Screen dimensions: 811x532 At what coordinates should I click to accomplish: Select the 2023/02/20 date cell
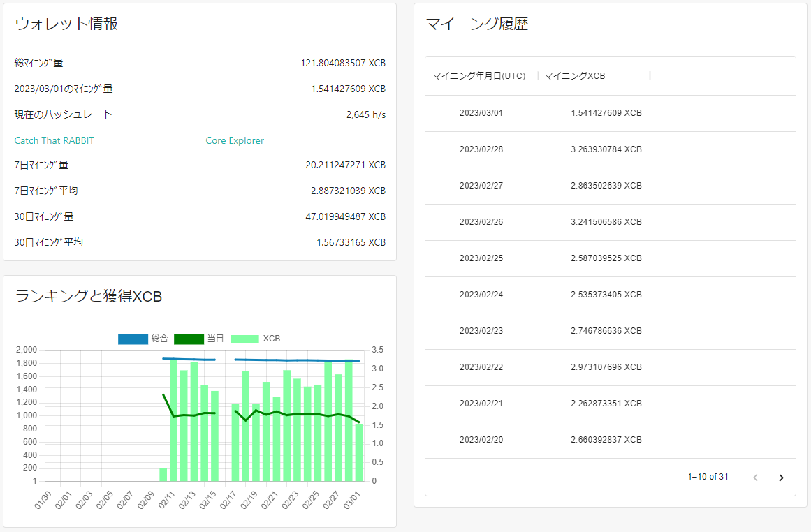point(481,440)
